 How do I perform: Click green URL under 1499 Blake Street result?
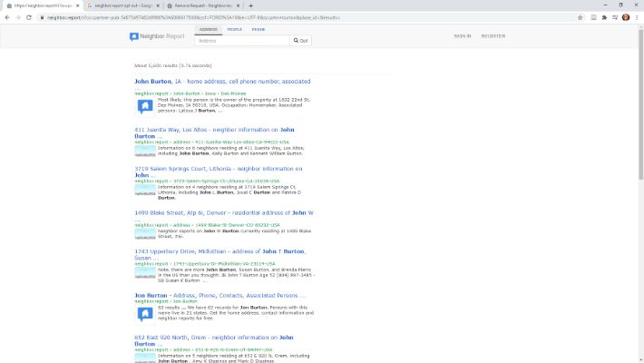(x=207, y=225)
